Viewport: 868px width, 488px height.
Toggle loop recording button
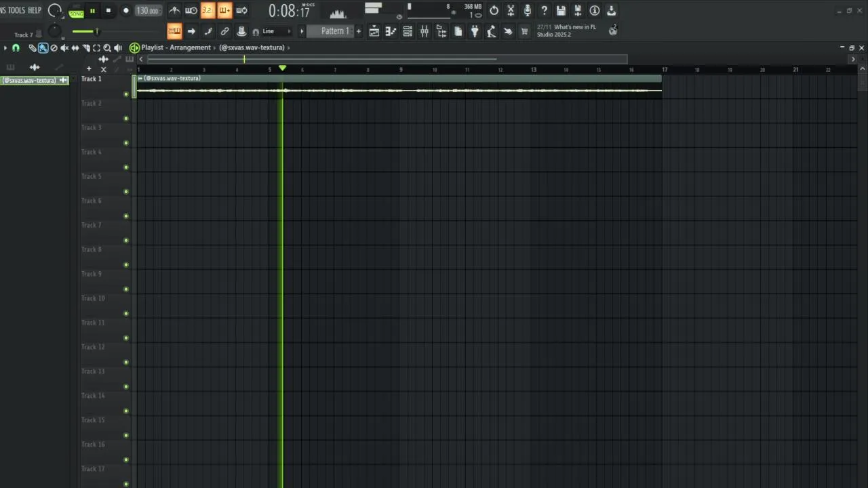[241, 10]
